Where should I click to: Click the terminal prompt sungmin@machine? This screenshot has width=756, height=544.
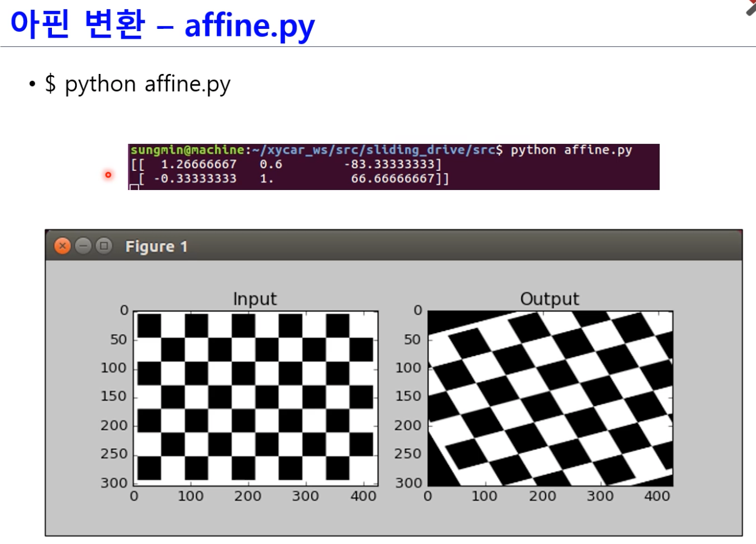(188, 150)
